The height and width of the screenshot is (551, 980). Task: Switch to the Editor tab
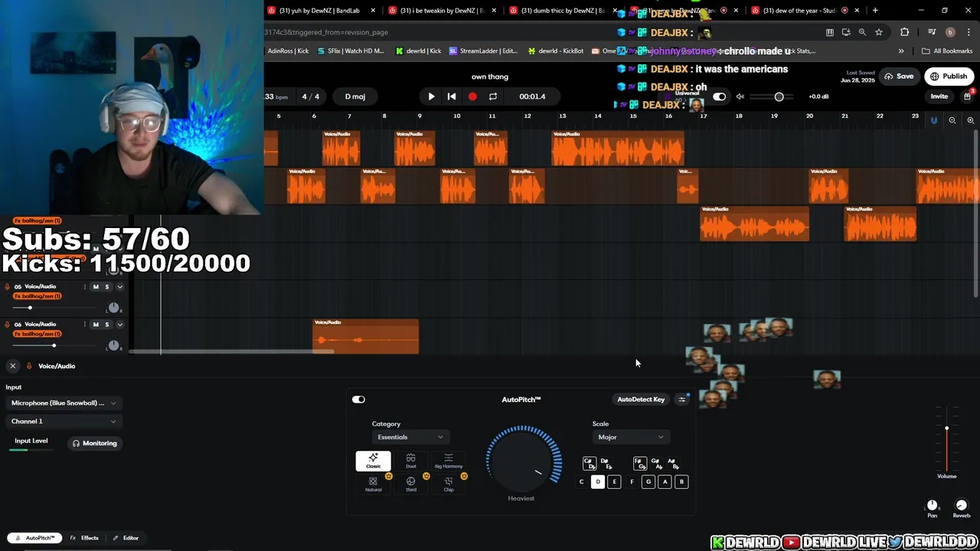point(126,538)
